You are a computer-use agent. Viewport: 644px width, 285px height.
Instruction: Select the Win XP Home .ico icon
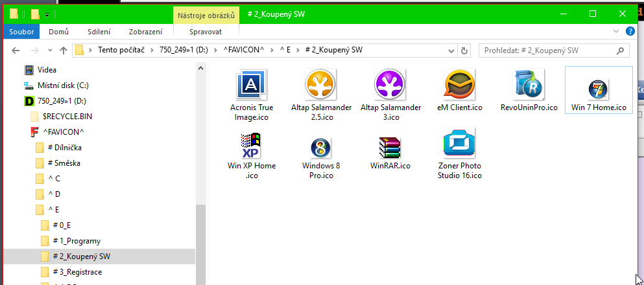(252, 145)
